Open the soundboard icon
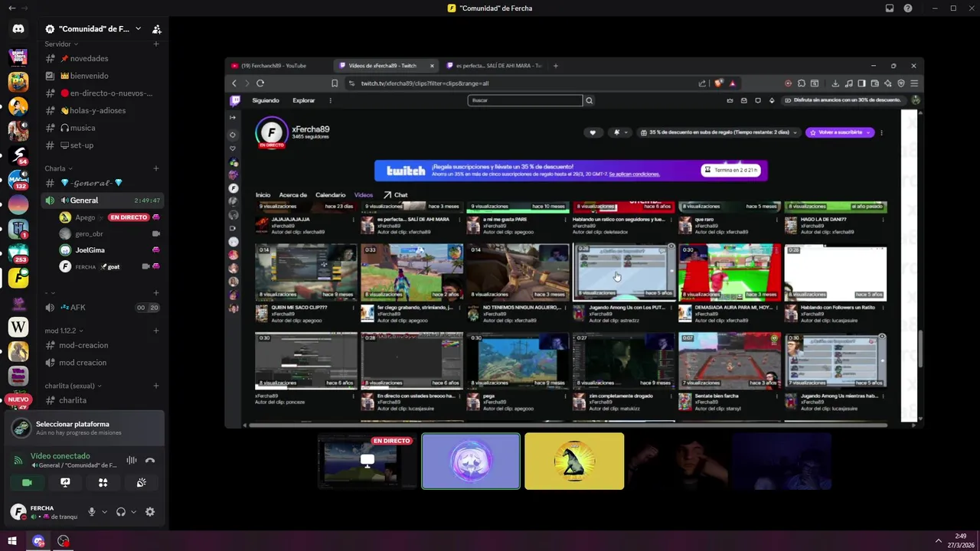This screenshot has height=551, width=980. click(x=141, y=482)
